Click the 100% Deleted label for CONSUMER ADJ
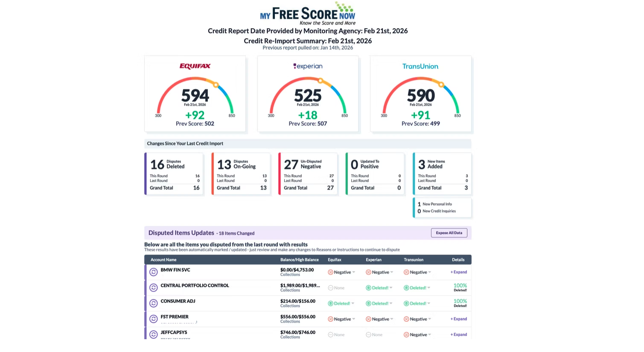The width and height of the screenshot is (644, 352). pos(460,303)
